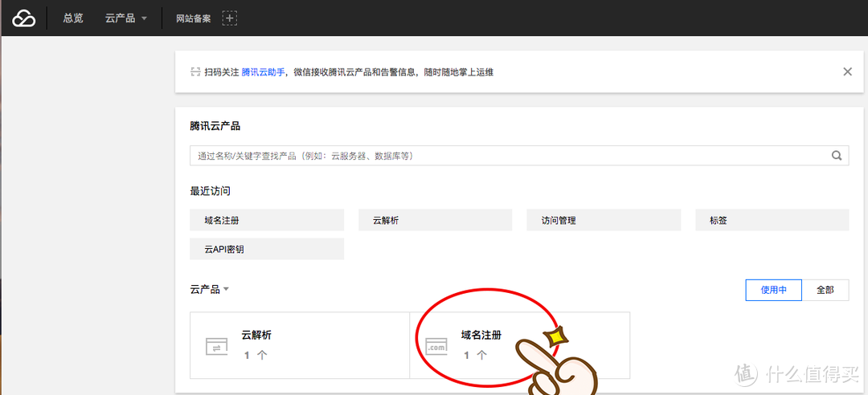Click the QR scan icon in banner
The image size is (868, 395).
[x=194, y=72]
